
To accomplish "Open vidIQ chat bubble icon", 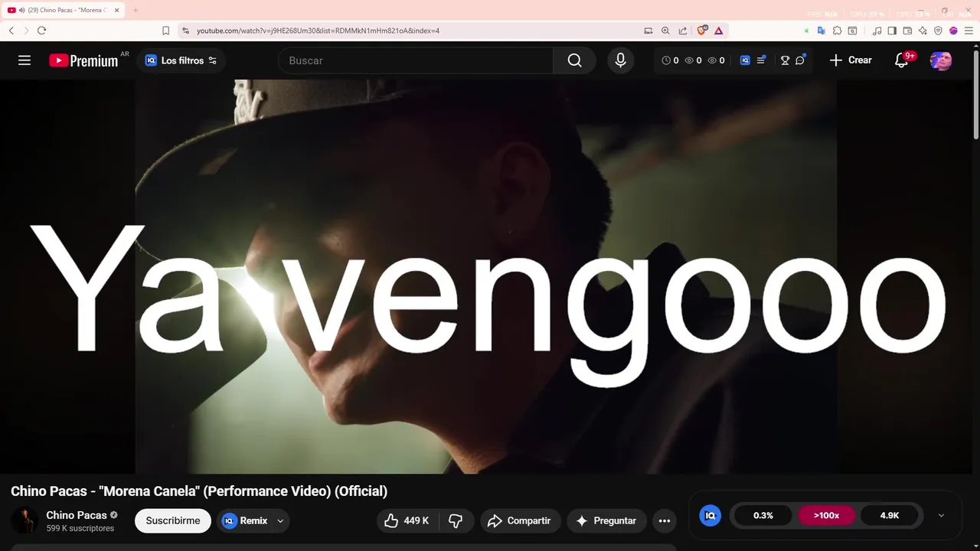I will coord(800,60).
